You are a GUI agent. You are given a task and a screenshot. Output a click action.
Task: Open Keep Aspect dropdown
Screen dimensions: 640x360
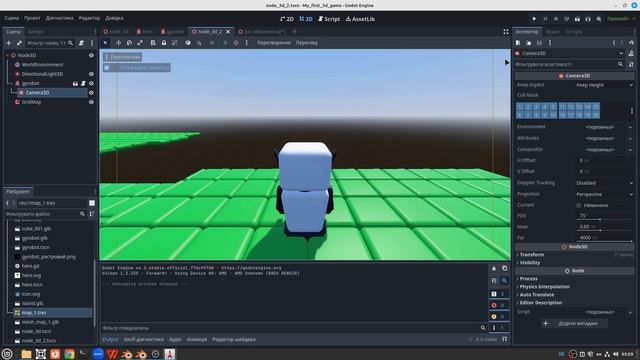(604, 85)
